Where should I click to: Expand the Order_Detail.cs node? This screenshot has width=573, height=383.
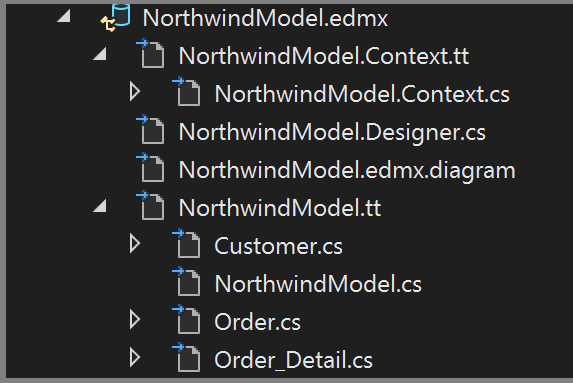point(135,358)
